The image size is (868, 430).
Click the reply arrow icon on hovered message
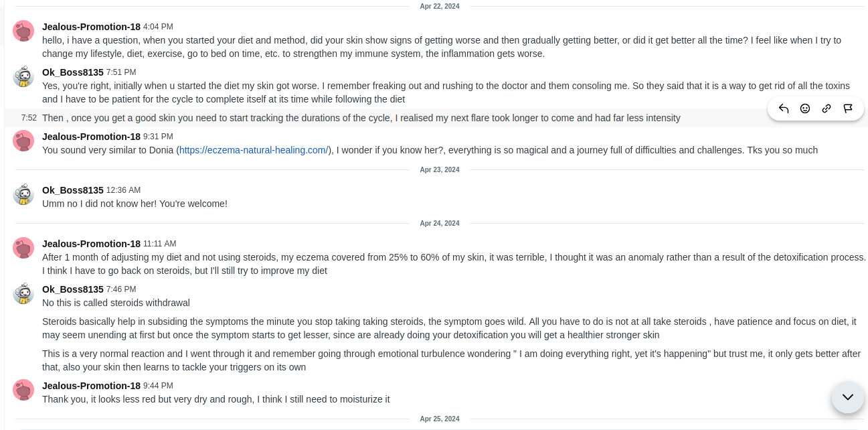coord(784,109)
